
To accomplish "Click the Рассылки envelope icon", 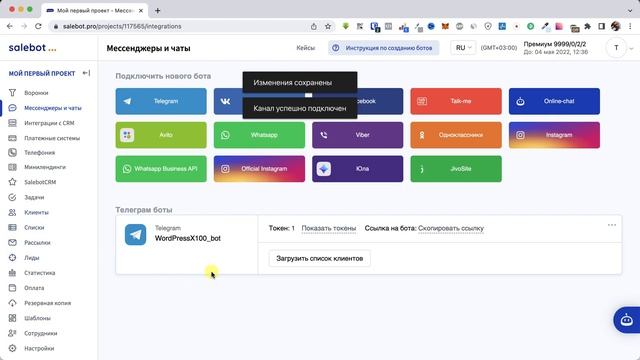I will click(12, 242).
